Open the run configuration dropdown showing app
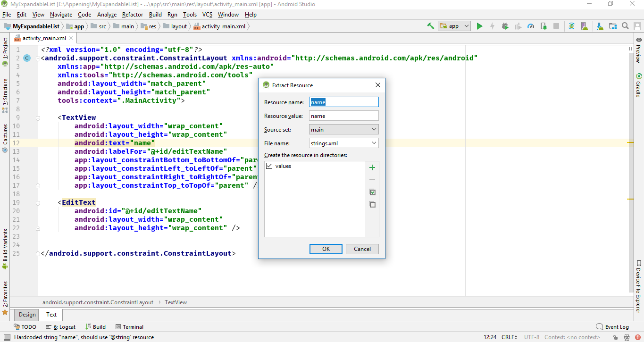 [x=454, y=26]
